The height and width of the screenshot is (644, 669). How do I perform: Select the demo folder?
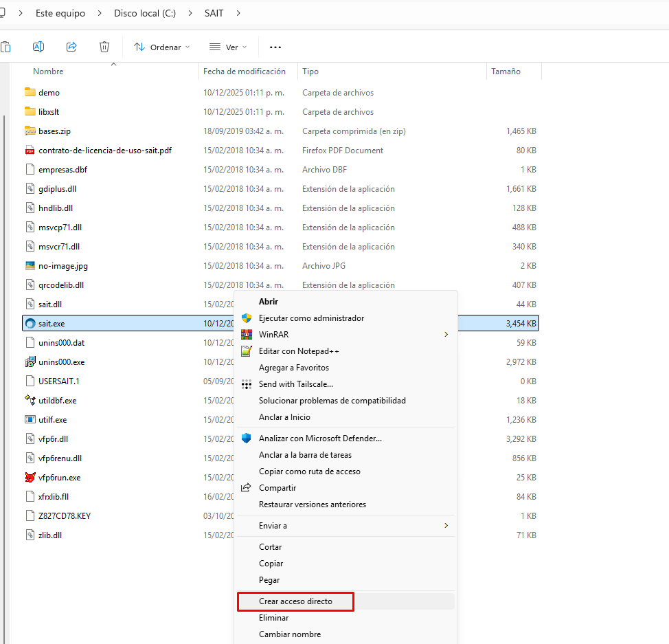coord(49,93)
